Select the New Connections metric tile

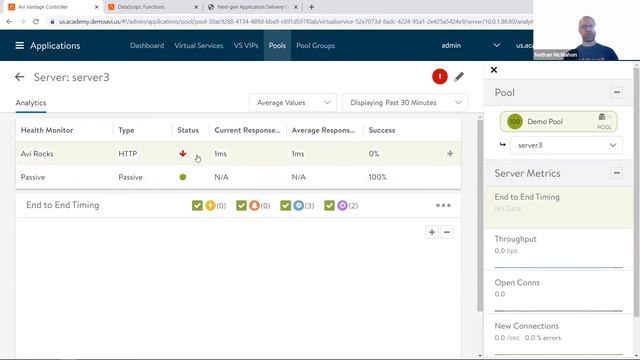pyautogui.click(x=558, y=336)
